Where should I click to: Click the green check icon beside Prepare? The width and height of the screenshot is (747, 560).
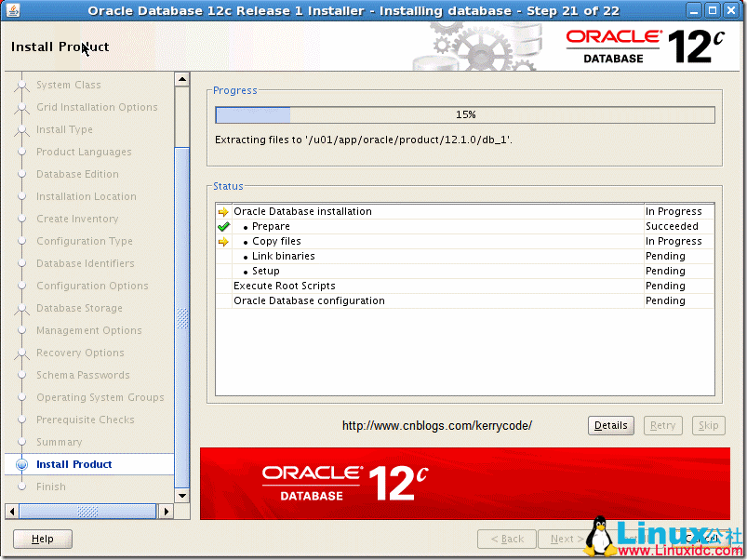222,226
